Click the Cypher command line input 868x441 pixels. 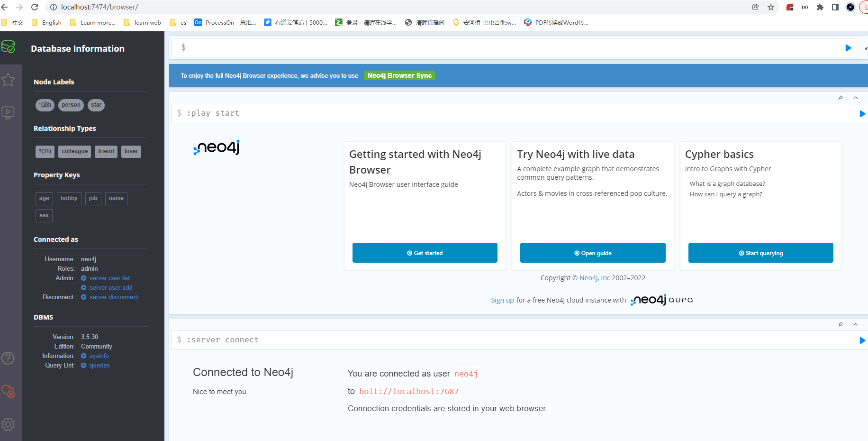point(426,47)
